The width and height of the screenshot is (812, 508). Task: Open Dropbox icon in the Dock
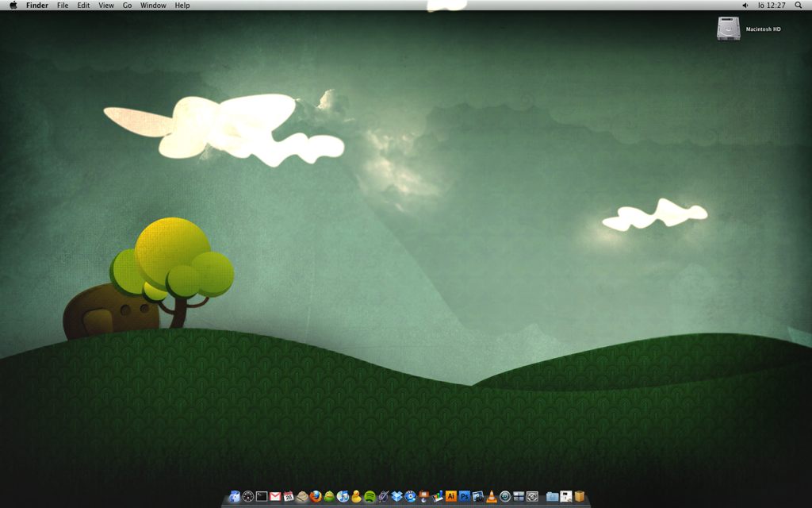(x=396, y=496)
